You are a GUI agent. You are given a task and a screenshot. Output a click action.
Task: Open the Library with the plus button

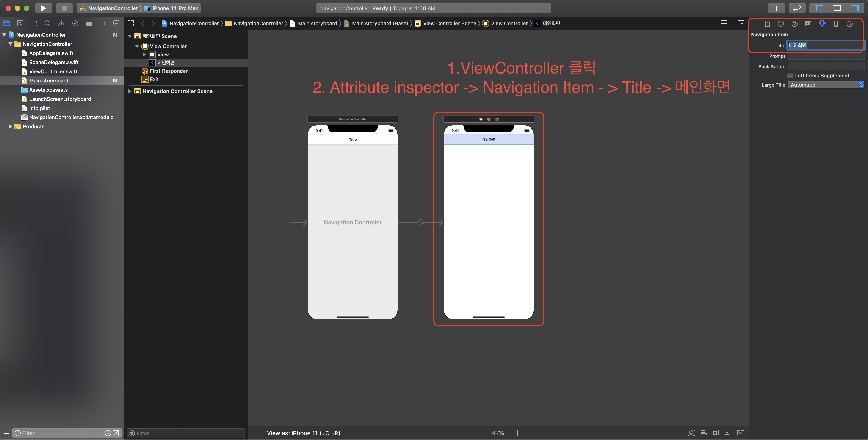coord(776,8)
